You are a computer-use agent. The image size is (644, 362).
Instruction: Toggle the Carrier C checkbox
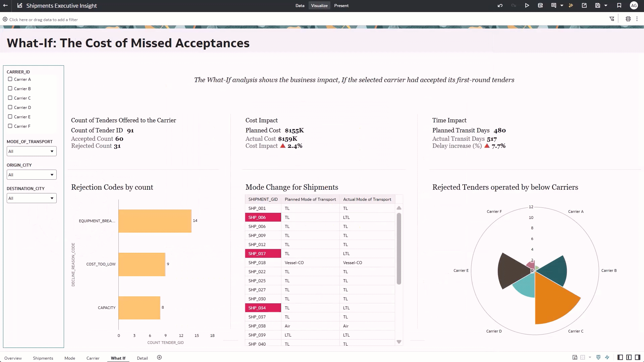click(10, 98)
